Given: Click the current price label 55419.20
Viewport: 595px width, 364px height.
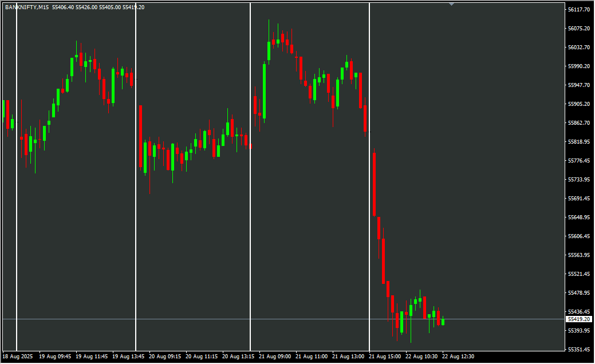Looking at the screenshot, I should coord(579,319).
